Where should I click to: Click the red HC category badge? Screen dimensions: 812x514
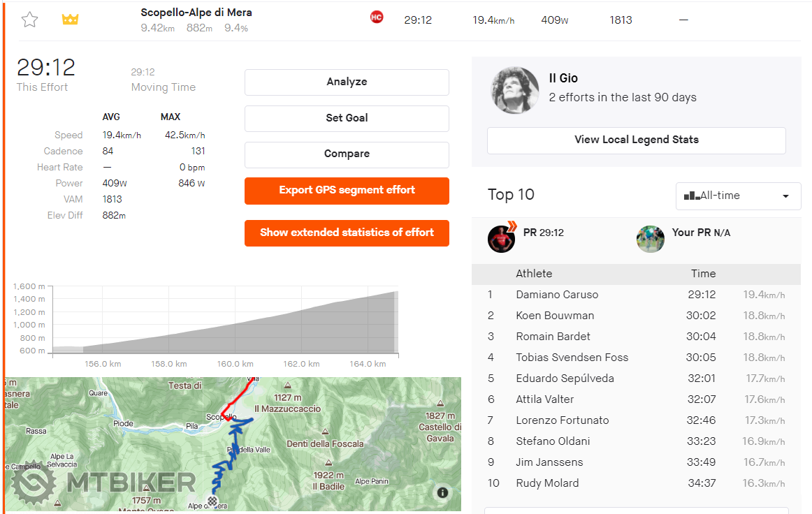pyautogui.click(x=377, y=17)
